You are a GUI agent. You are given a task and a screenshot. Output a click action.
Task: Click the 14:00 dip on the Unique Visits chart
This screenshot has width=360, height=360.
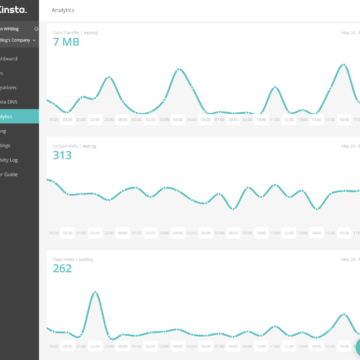[317, 209]
